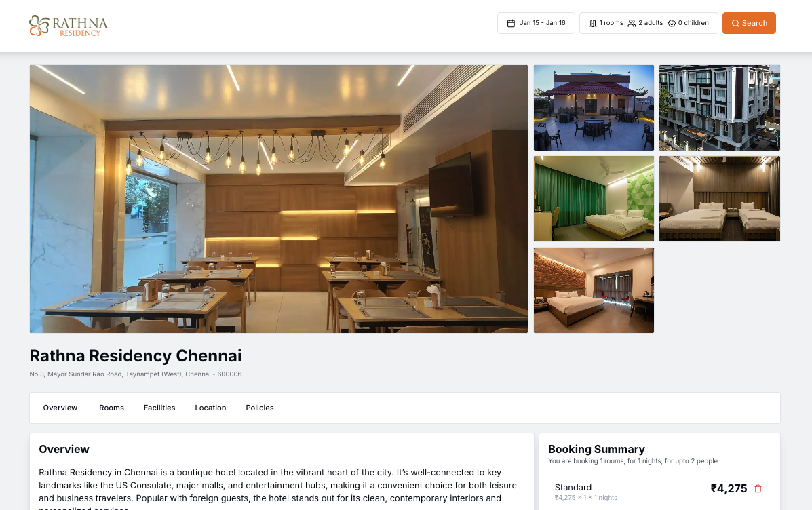Click the adults people icon
The image size is (812, 510).
632,23
